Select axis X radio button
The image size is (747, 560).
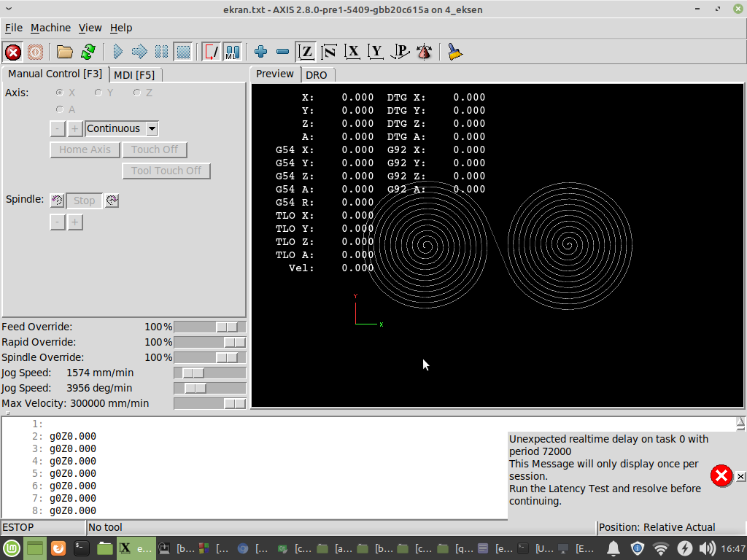(x=60, y=93)
